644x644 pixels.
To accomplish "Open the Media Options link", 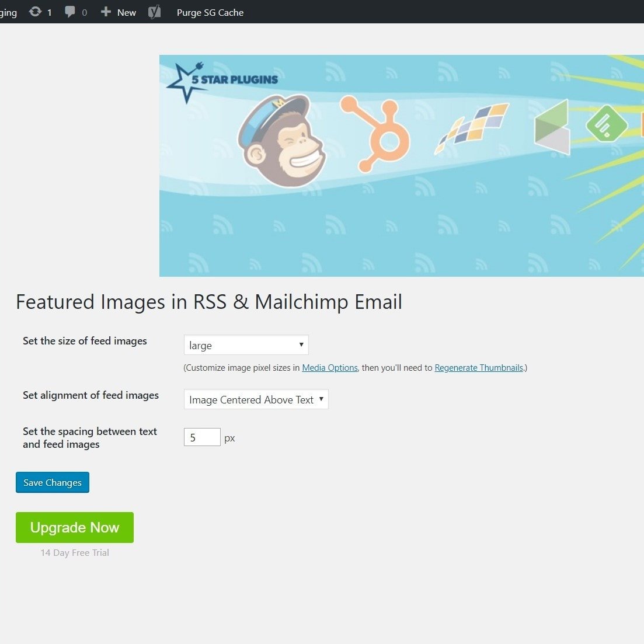I will (x=330, y=368).
